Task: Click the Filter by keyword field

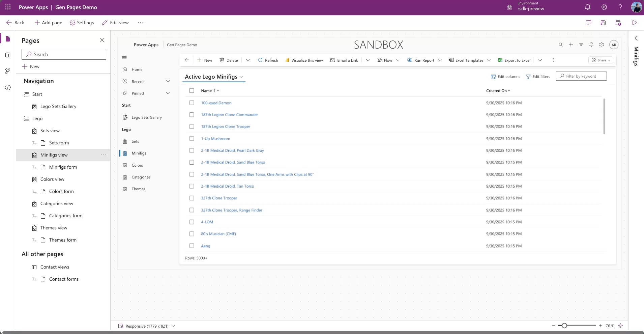Action: coord(581,76)
